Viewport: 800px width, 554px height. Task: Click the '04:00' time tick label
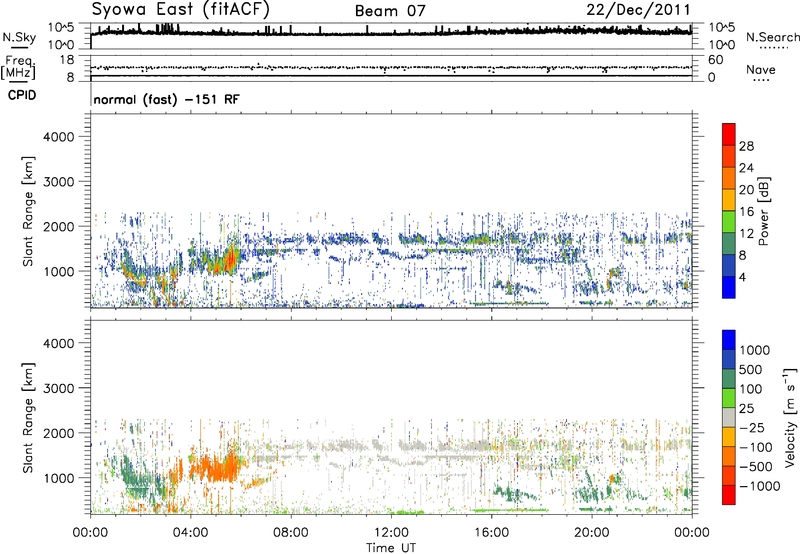[x=190, y=533]
